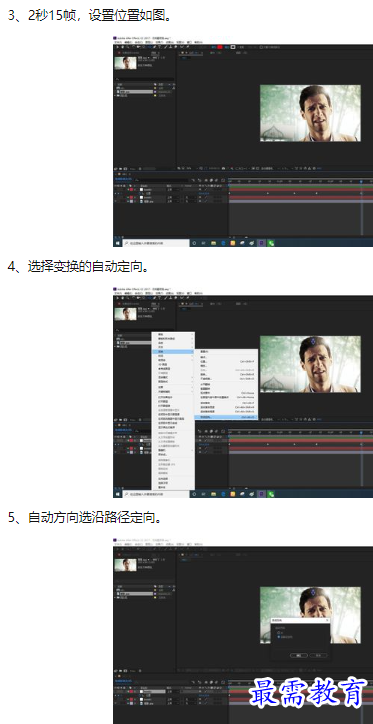373x724 pixels.
Task: Click the After Effects taskbar icon in step 3 screenshot
Action: 261,243
